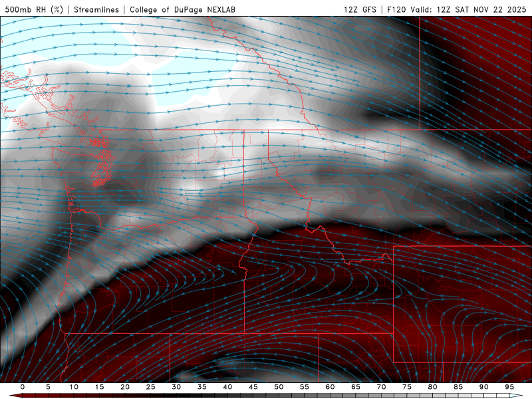Select the "95" color scale label

[509, 387]
